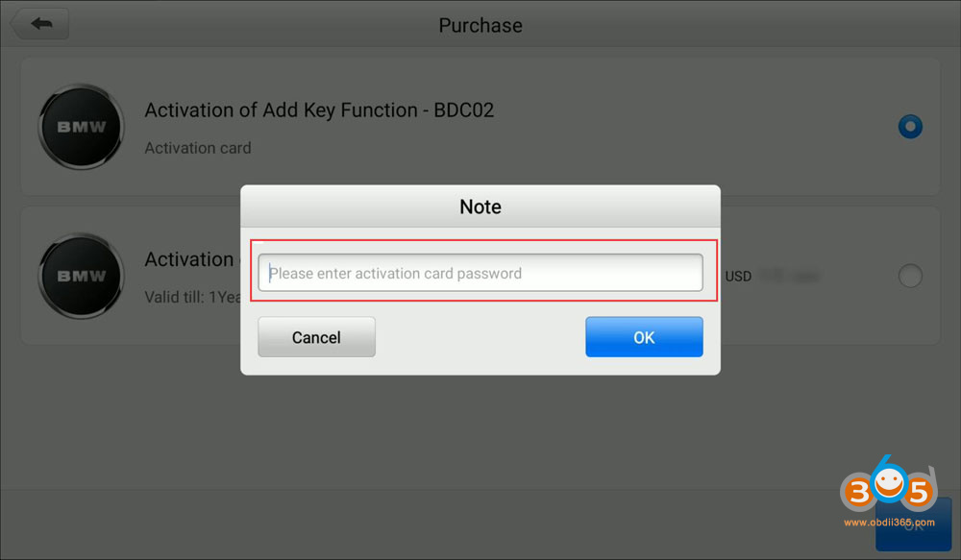Open the www.obdii365.com watermark link
The width and height of the screenshot is (961, 560).
click(x=888, y=522)
